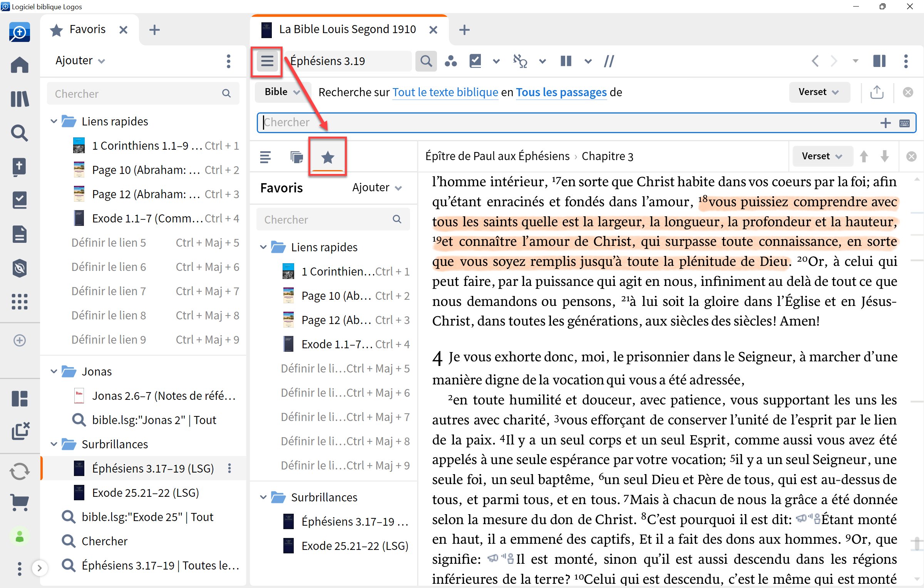Expand sidebar with the right chevron button
The height and width of the screenshot is (588, 924).
click(x=39, y=568)
